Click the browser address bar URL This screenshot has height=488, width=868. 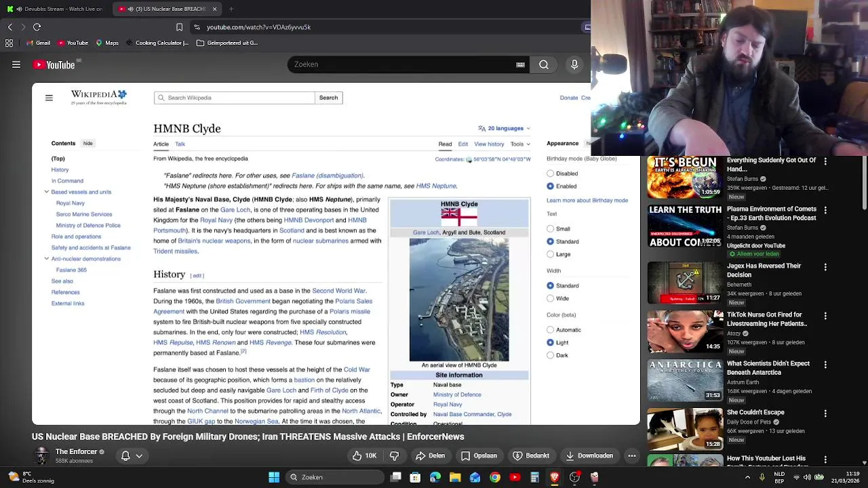point(258,27)
